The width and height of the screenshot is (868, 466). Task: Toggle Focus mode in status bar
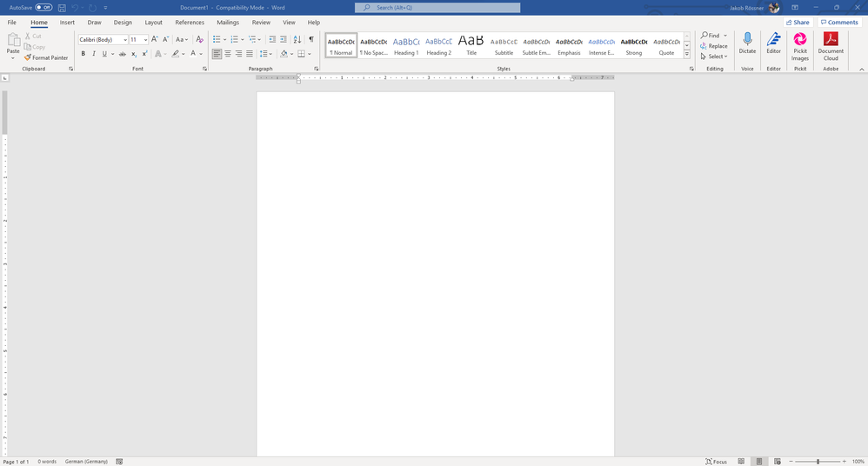716,462
